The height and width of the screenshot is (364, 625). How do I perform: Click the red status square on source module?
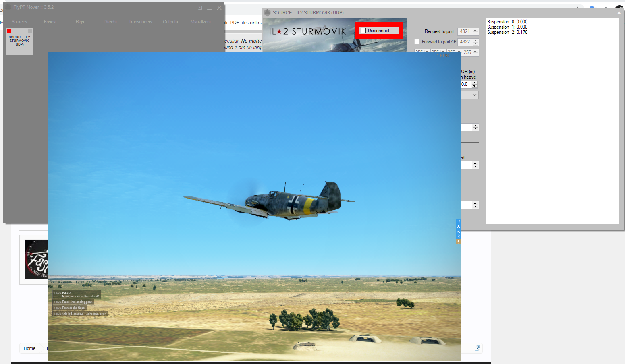pyautogui.click(x=9, y=31)
